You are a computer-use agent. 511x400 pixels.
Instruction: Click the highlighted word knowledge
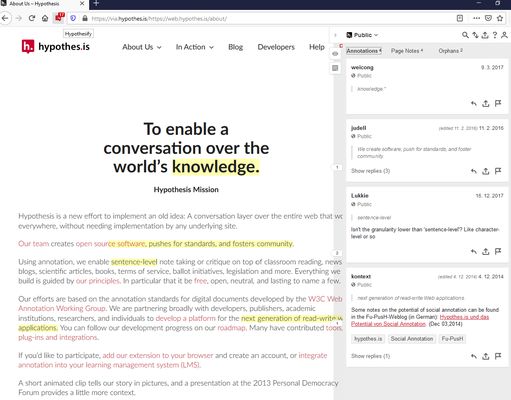coord(215,167)
